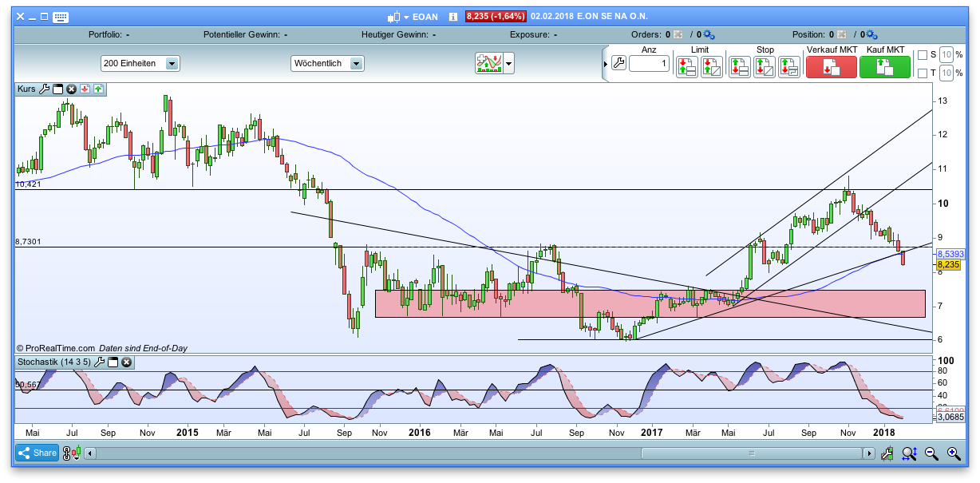
Task: Click the Orders settings gear icon
Action: tap(709, 35)
